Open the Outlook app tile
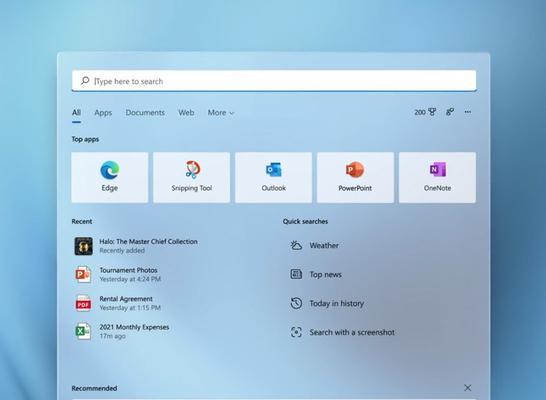Image resolution: width=546 pixels, height=400 pixels. click(273, 177)
